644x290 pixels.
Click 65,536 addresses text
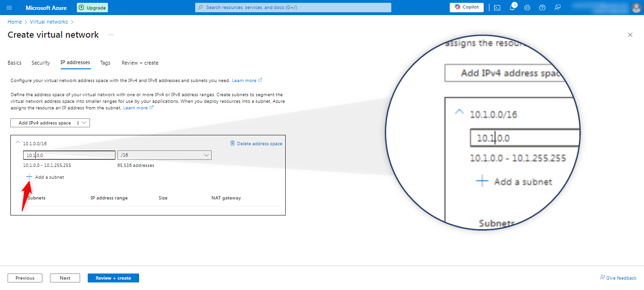tap(136, 166)
